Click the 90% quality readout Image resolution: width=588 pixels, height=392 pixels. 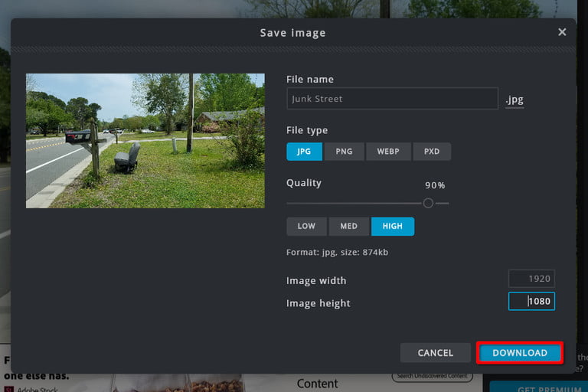(x=435, y=185)
